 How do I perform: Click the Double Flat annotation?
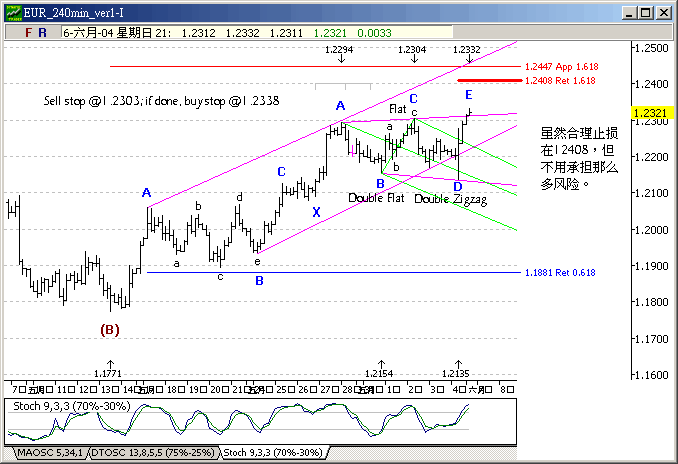[376, 198]
